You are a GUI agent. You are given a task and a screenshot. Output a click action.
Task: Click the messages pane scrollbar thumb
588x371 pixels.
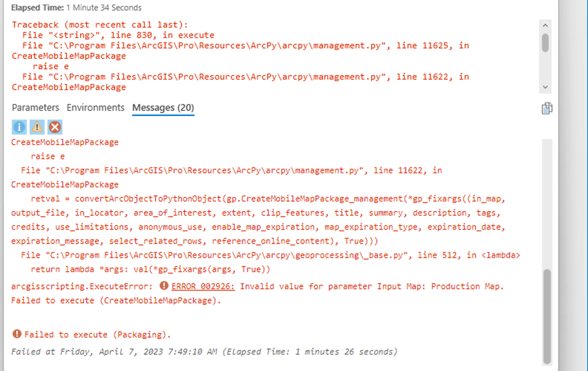547,316
